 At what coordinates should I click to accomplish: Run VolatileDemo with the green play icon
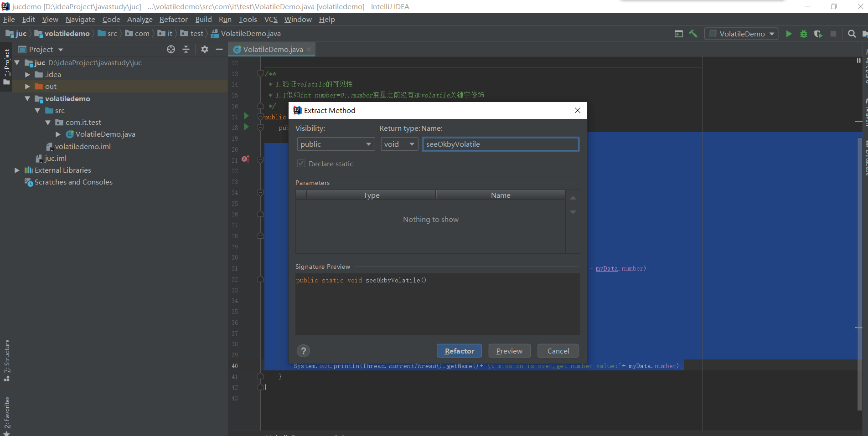click(x=789, y=34)
